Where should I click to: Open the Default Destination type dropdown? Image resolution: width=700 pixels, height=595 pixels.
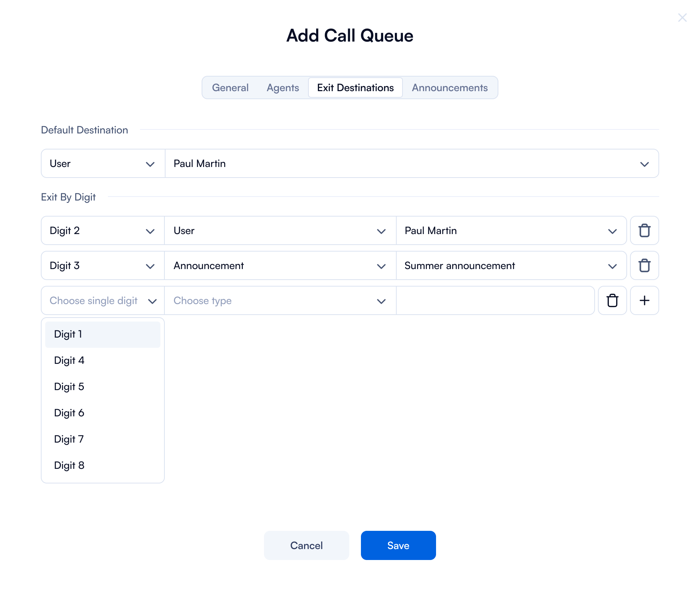click(103, 163)
